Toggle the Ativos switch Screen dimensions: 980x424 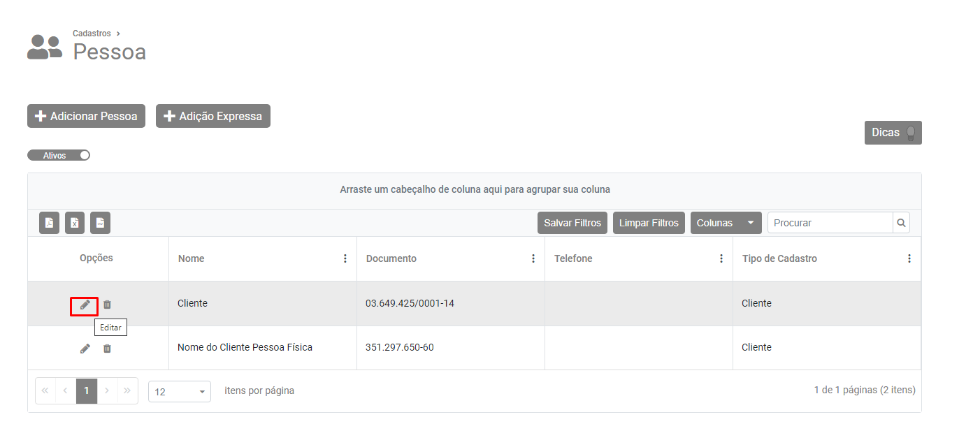click(59, 155)
